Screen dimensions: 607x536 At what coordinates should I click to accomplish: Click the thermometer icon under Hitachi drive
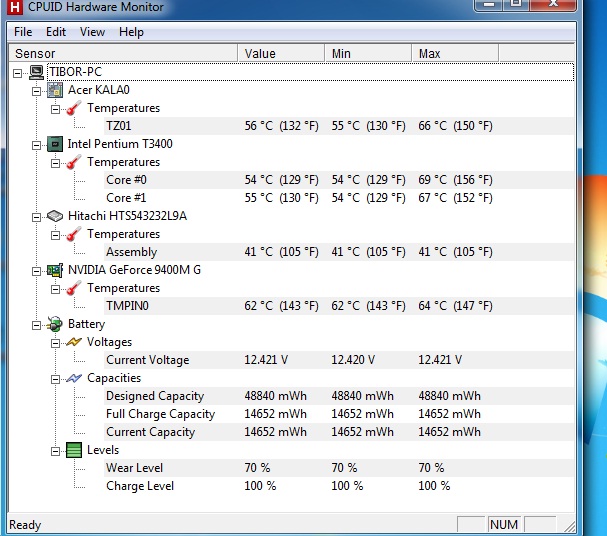74,235
